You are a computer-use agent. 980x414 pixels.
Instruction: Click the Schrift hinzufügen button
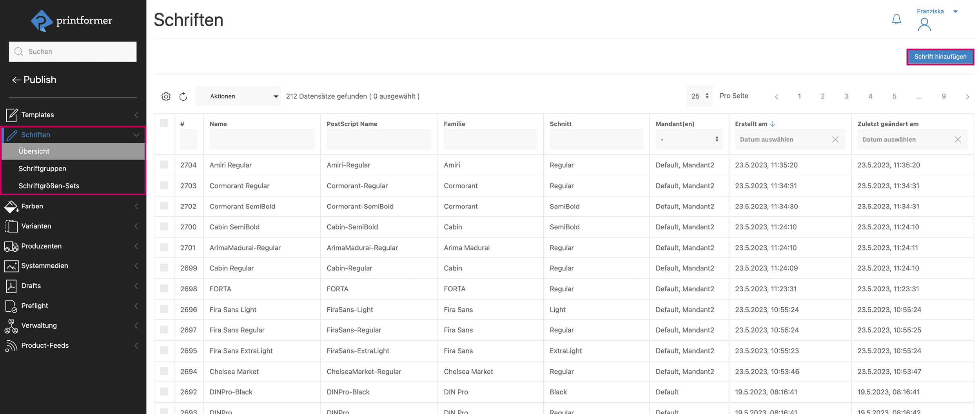[940, 57]
